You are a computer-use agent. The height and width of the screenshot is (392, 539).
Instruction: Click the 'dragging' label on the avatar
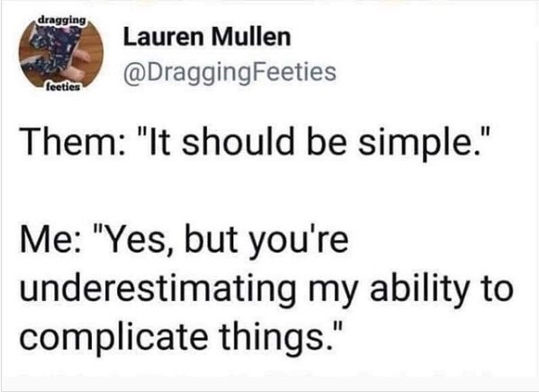tap(62, 20)
